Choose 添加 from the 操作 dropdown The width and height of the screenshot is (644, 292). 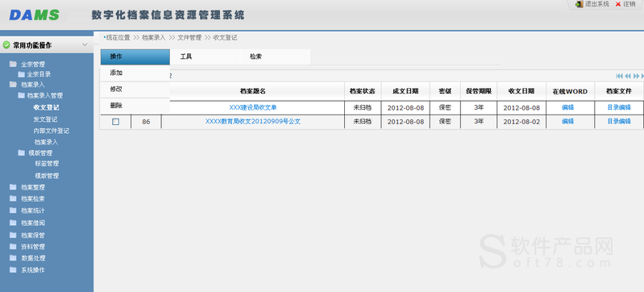tap(135, 73)
